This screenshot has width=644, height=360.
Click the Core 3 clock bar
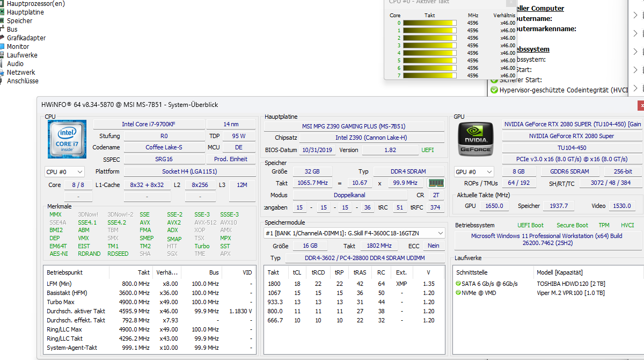click(x=430, y=46)
